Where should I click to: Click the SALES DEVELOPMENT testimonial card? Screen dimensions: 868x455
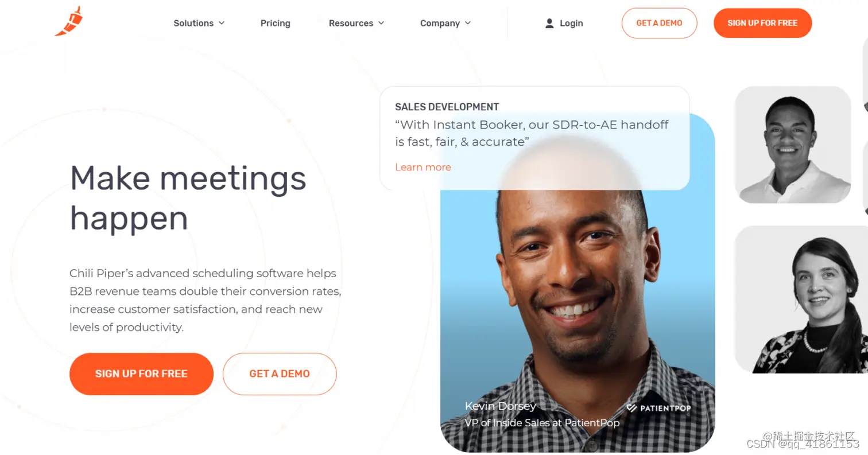(x=534, y=138)
